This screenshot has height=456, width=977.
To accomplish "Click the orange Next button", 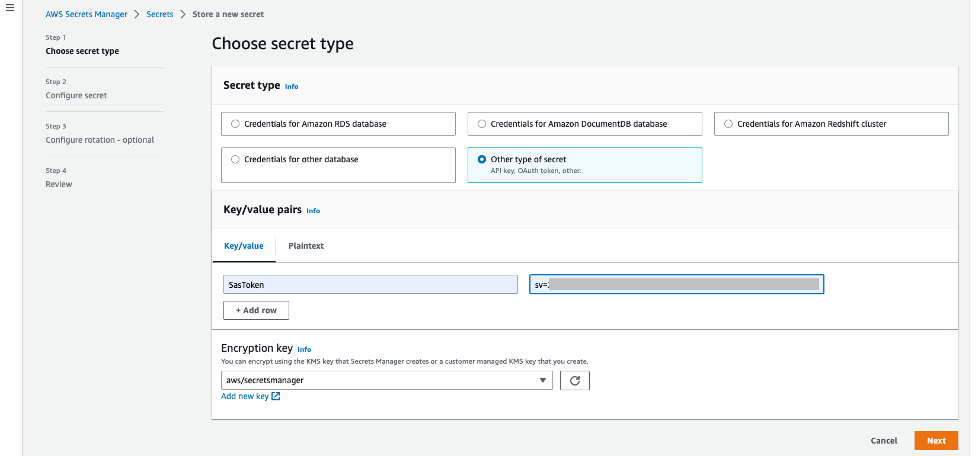I will pyautogui.click(x=935, y=440).
